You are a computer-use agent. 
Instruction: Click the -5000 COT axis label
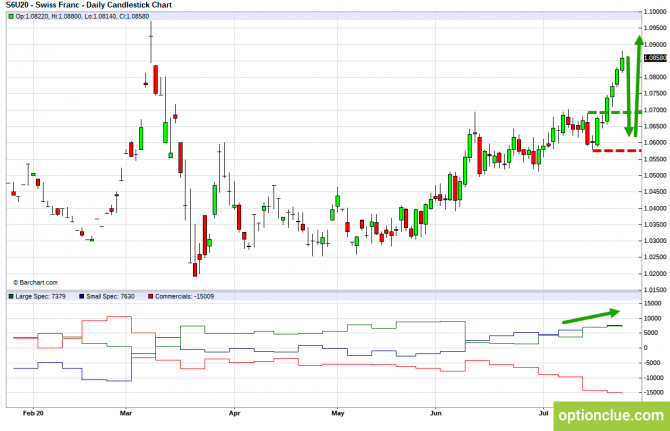[653, 363]
